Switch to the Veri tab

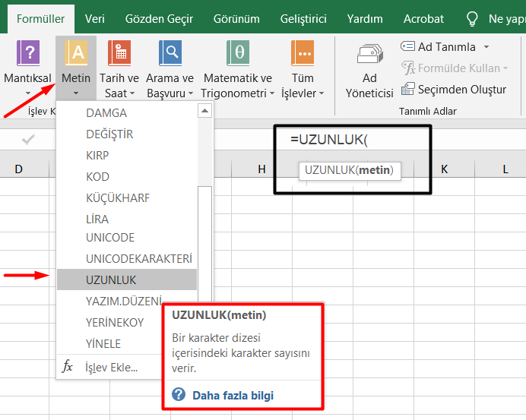tap(94, 19)
